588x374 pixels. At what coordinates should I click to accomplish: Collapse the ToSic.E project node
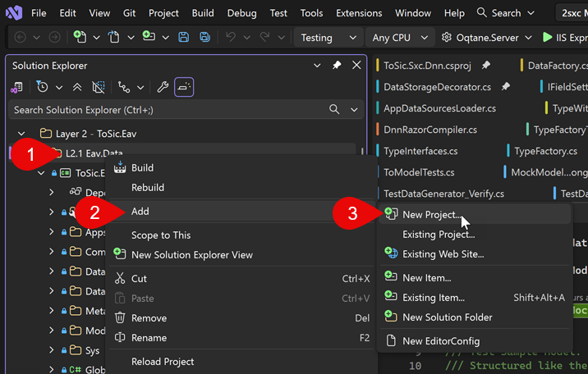41,173
